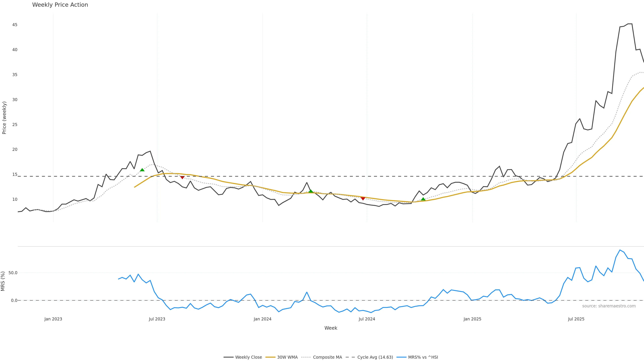Click the MRS (%) y-axis title
This screenshot has width=644, height=362.
pyautogui.click(x=3, y=281)
